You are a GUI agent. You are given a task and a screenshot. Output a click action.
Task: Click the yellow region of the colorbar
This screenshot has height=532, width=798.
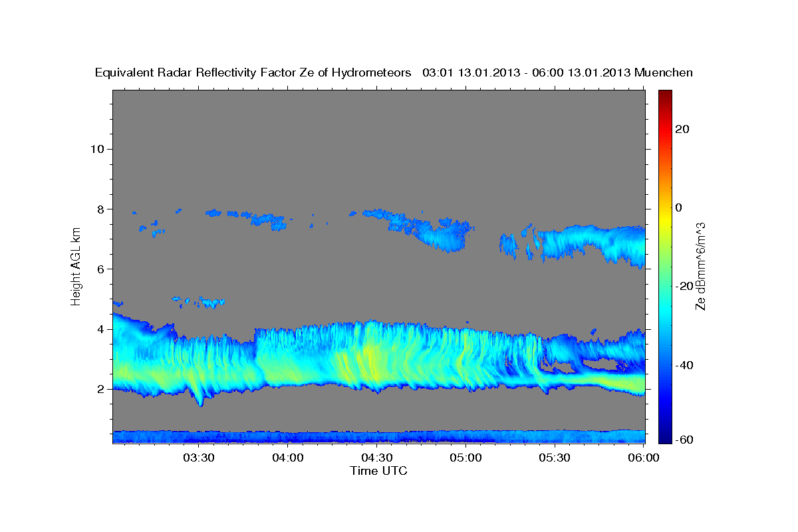point(664,219)
